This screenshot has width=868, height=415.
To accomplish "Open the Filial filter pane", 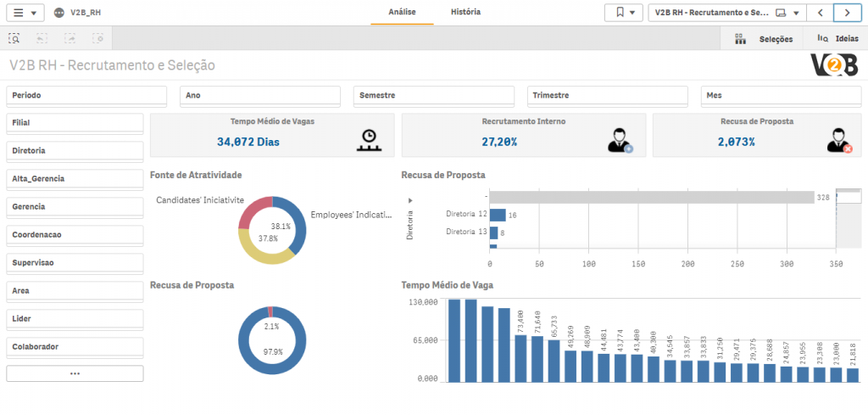I will pos(75,123).
